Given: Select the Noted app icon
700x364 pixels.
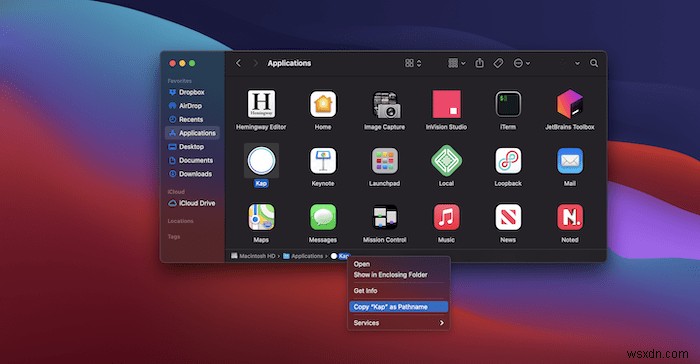Looking at the screenshot, I should 570,217.
